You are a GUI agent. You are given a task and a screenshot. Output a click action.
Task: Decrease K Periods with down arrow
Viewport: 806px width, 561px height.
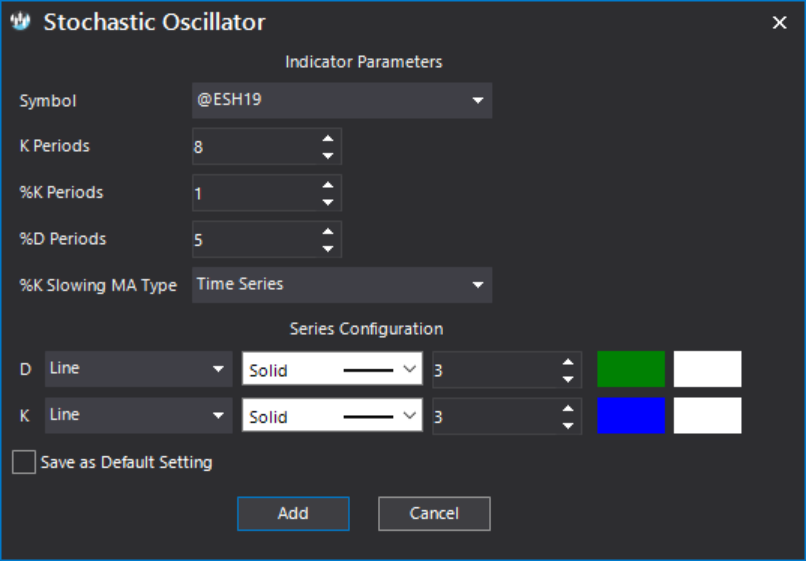[x=327, y=155]
